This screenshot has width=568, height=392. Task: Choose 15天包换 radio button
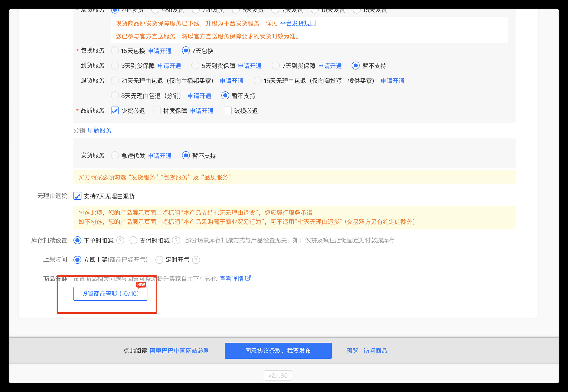pos(115,51)
